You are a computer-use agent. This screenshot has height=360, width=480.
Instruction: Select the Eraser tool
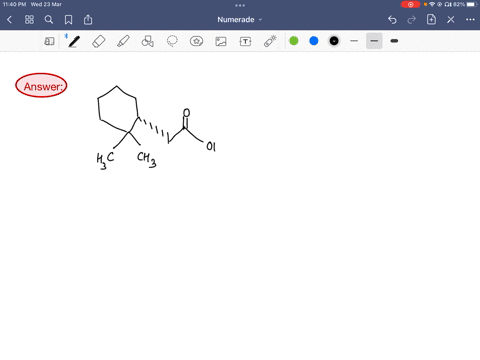(x=99, y=41)
